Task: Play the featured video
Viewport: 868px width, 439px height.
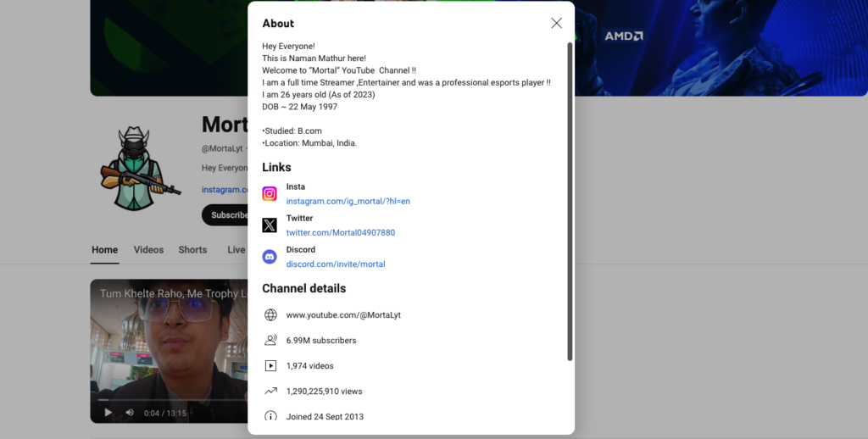Action: point(108,413)
